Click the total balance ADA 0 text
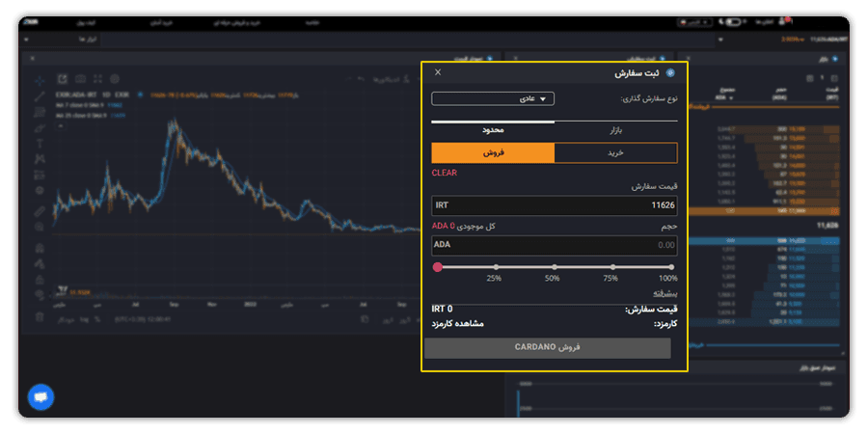Screen dimensions: 868x434 pyautogui.click(x=444, y=226)
